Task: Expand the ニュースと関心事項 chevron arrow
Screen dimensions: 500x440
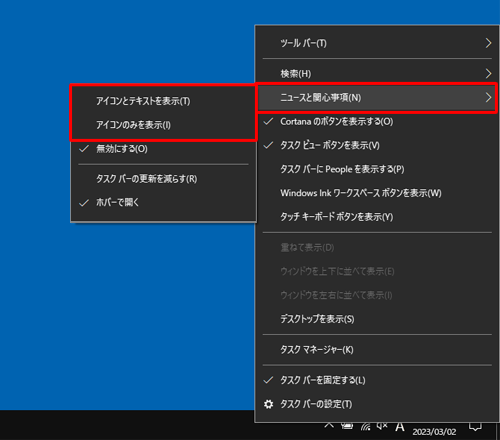Action: [488, 97]
